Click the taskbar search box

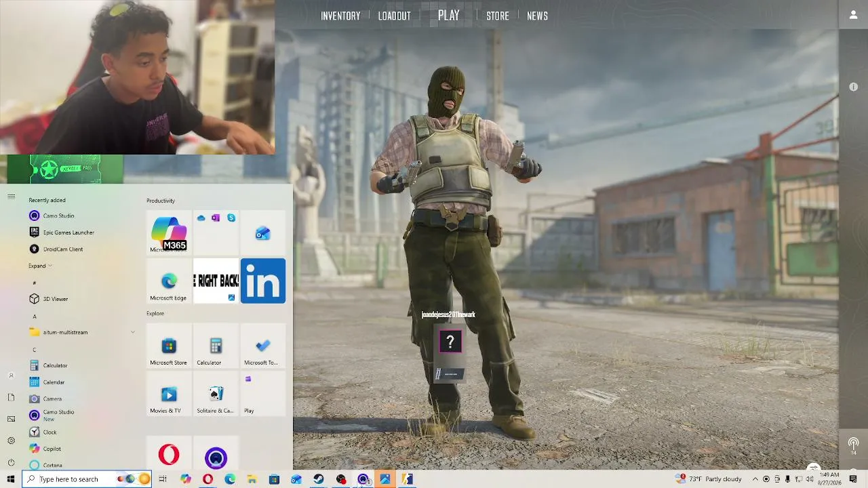[87, 479]
